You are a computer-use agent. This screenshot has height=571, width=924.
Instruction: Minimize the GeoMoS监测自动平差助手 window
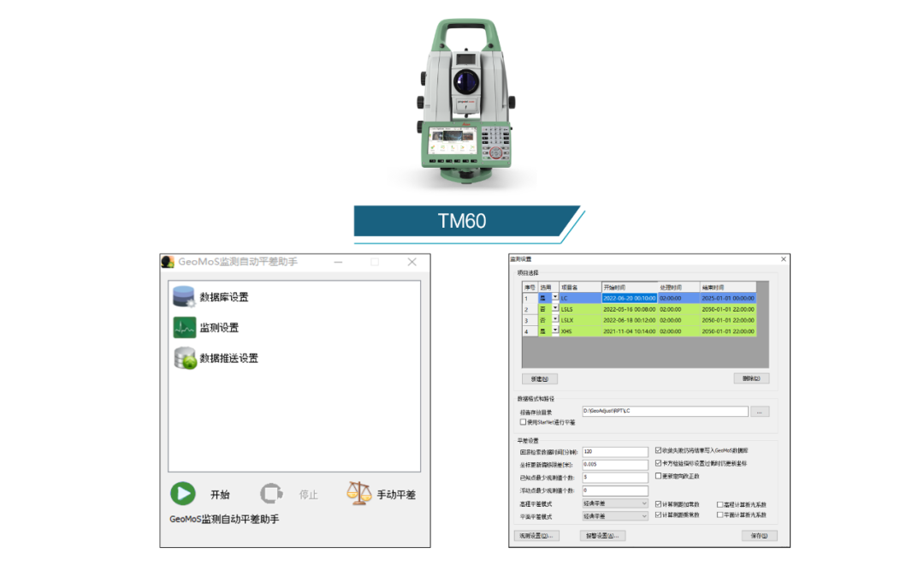tap(338, 262)
